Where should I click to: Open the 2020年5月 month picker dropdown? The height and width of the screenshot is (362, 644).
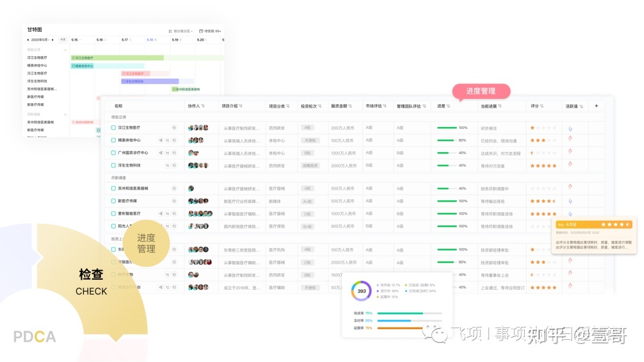[41, 40]
